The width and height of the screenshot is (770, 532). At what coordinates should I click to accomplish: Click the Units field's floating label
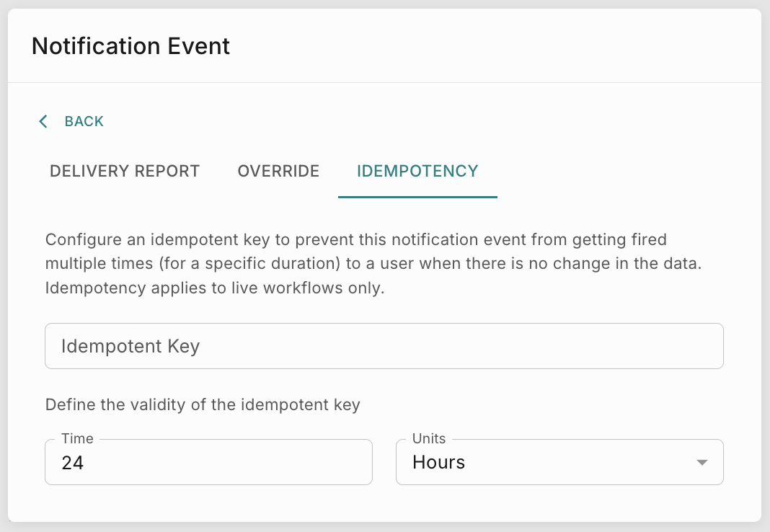(x=429, y=438)
